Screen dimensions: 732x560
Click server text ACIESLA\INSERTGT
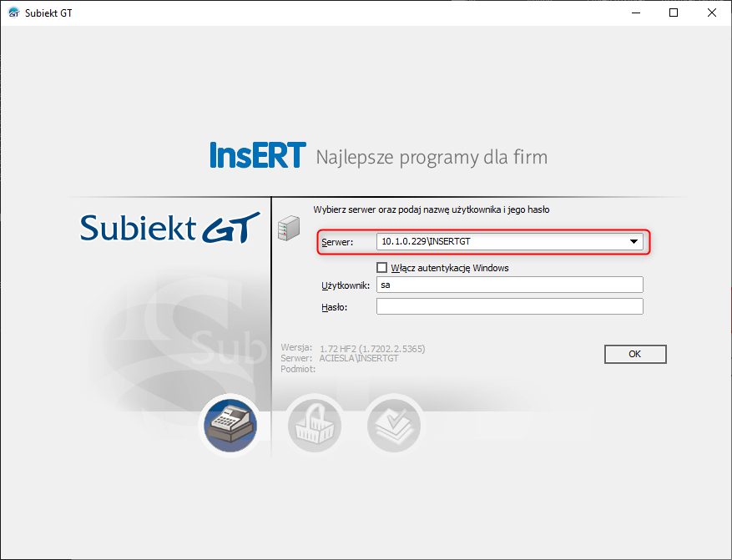pos(359,358)
